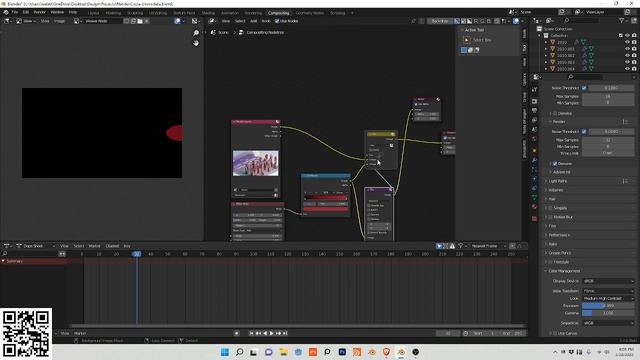Enable Motion Blur checkbox
The width and height of the screenshot is (640, 360).
[551, 217]
